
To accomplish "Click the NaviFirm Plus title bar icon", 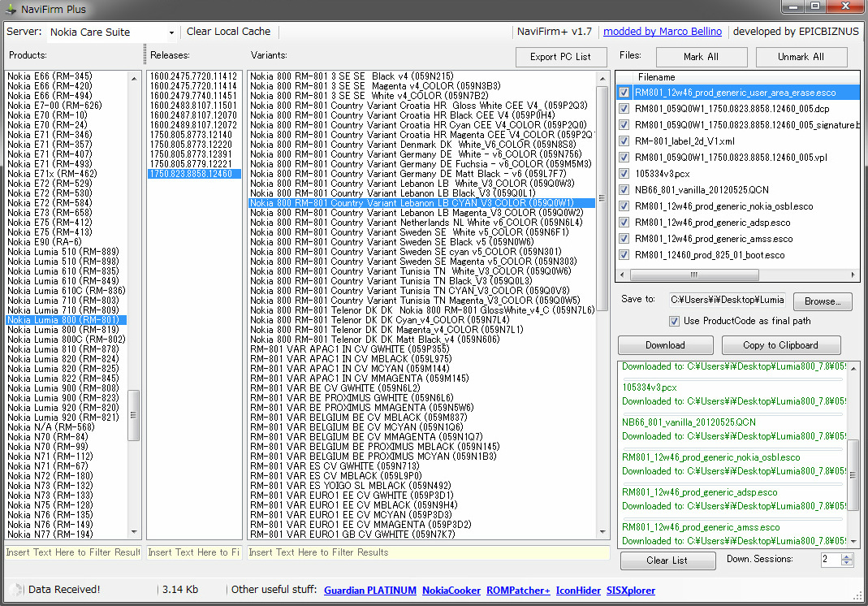I will (x=11, y=10).
